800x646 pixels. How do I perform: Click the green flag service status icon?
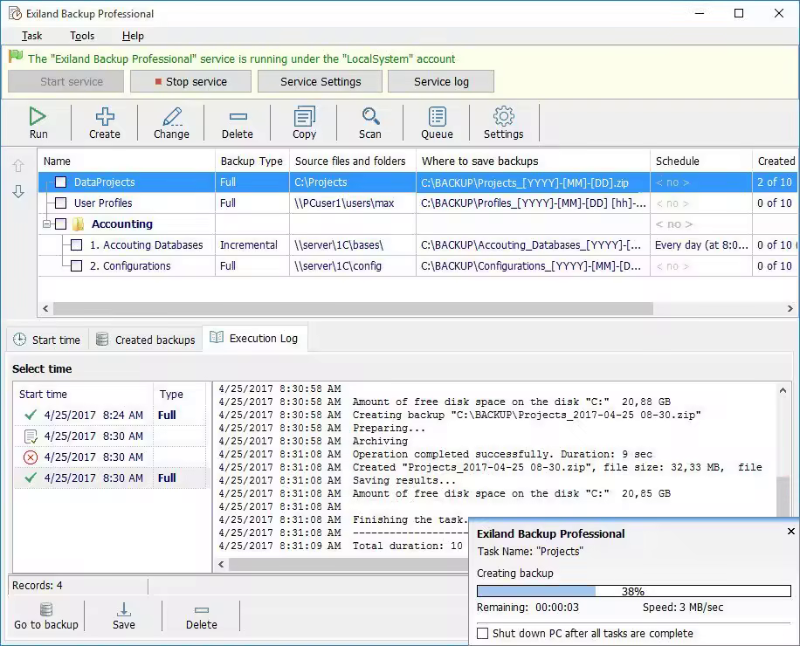coord(16,56)
